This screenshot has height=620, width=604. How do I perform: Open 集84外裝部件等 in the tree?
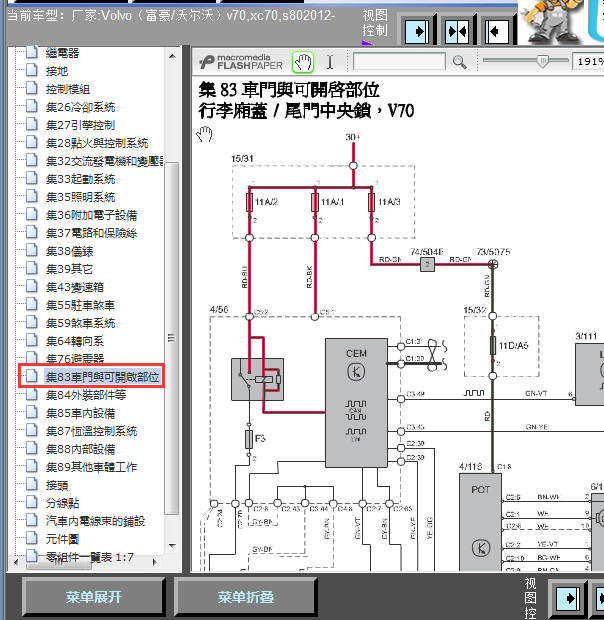coord(86,395)
